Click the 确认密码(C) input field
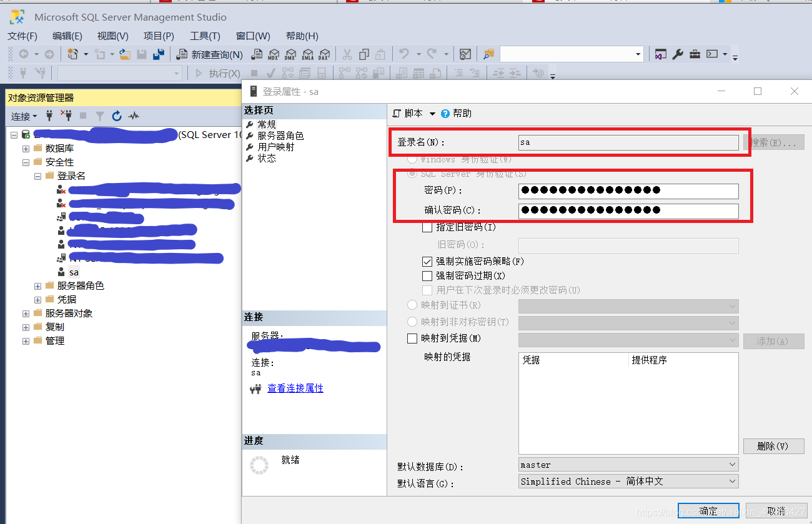This screenshot has width=812, height=524. [x=628, y=210]
